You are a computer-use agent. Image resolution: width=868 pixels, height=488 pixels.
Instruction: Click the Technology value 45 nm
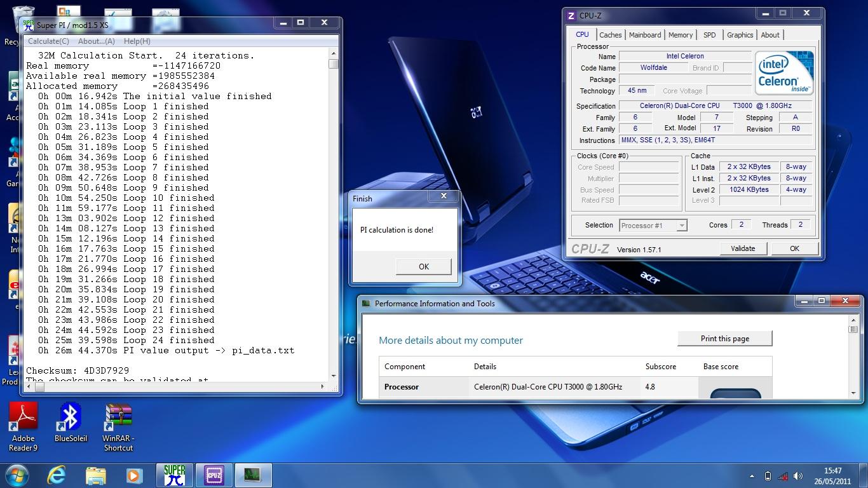[x=637, y=91]
